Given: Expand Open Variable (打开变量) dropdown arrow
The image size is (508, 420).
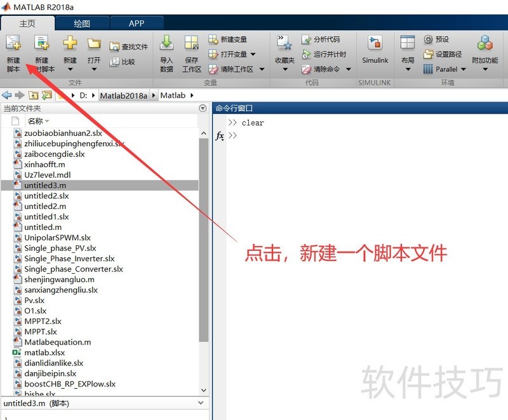Looking at the screenshot, I should pos(253,54).
